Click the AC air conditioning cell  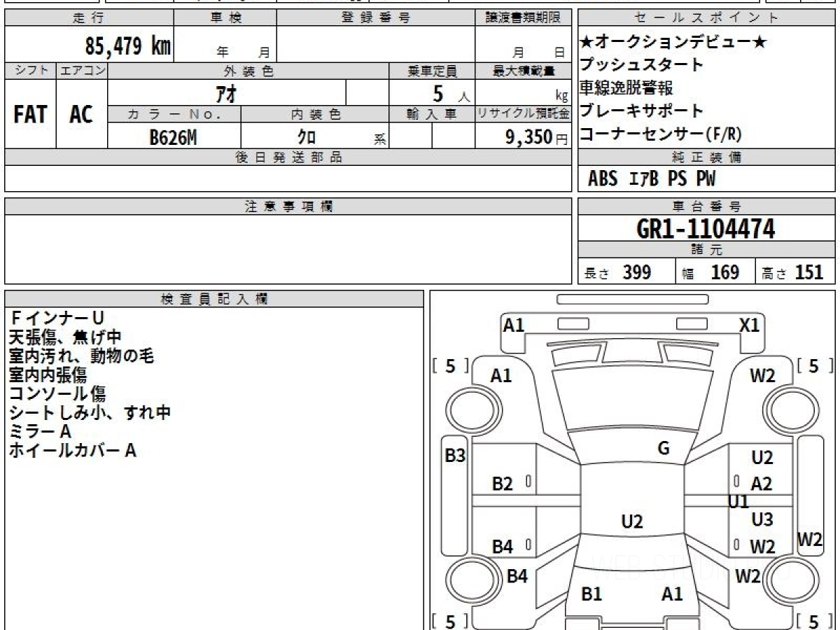click(x=81, y=115)
